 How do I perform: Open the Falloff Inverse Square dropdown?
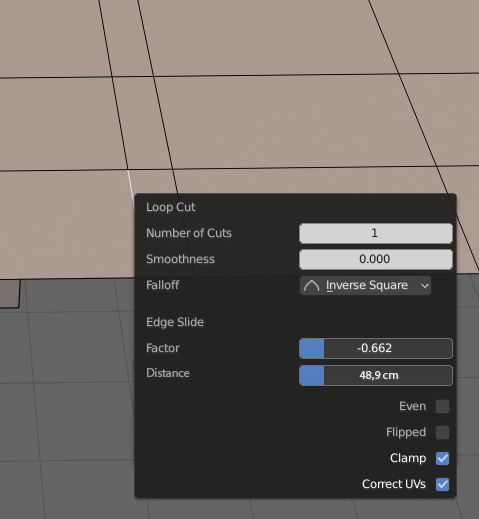365,285
